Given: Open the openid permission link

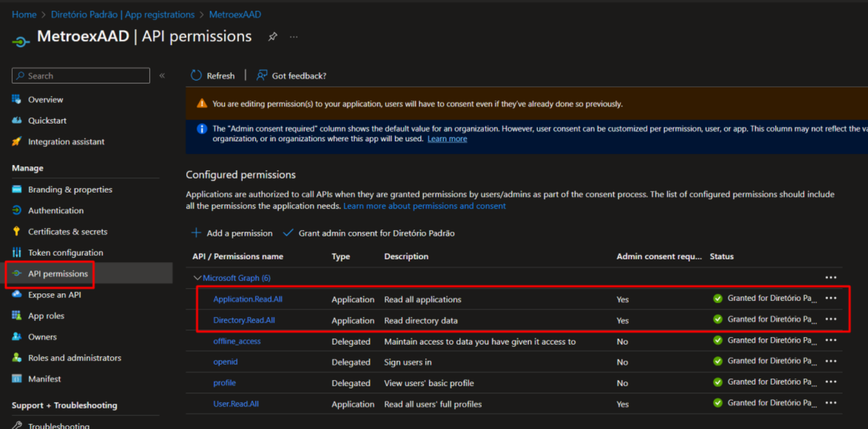Looking at the screenshot, I should pyautogui.click(x=225, y=362).
